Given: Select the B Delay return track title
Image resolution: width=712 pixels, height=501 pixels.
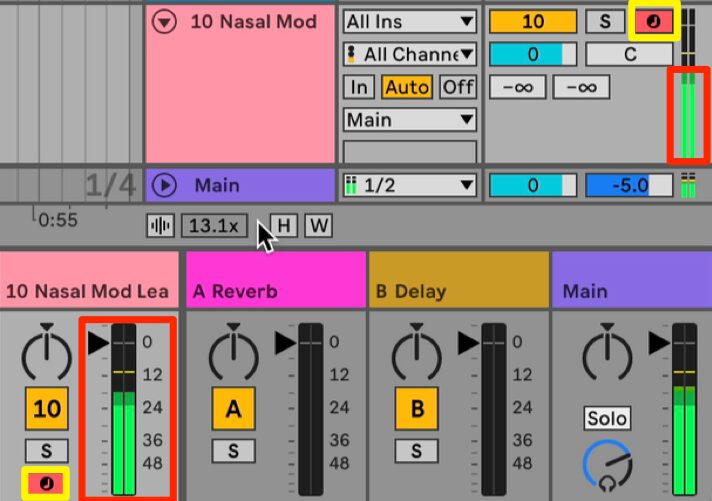Looking at the screenshot, I should pyautogui.click(x=459, y=280).
